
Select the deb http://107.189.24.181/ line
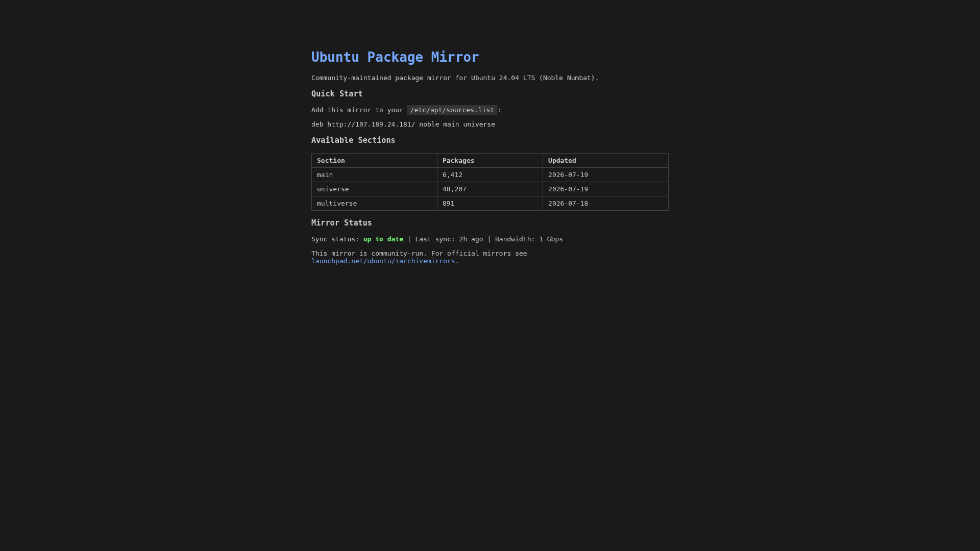[x=403, y=124]
